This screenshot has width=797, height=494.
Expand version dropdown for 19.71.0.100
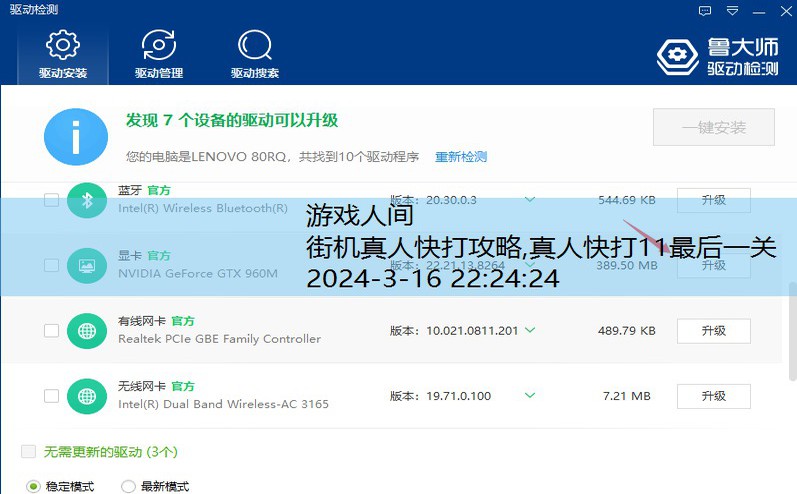coord(530,395)
